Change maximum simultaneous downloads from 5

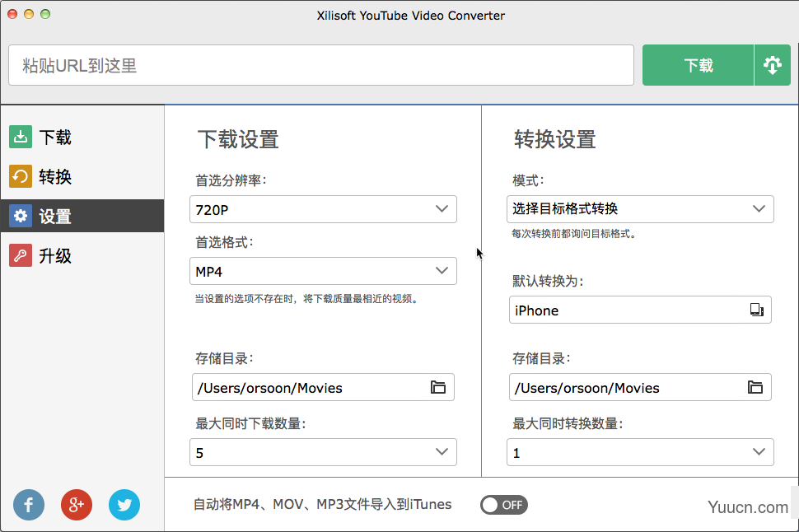[x=323, y=452]
